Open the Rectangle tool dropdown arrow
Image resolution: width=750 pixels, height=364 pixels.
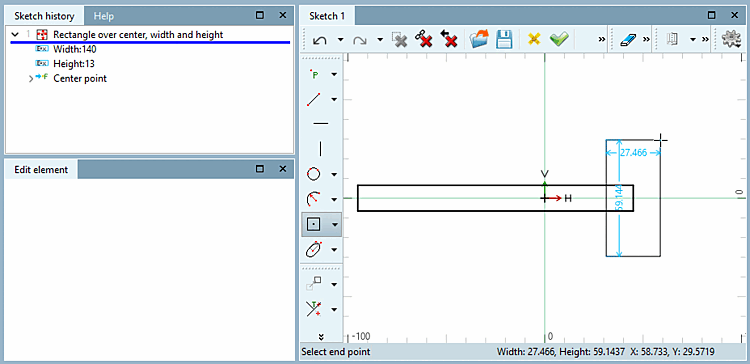[335, 224]
